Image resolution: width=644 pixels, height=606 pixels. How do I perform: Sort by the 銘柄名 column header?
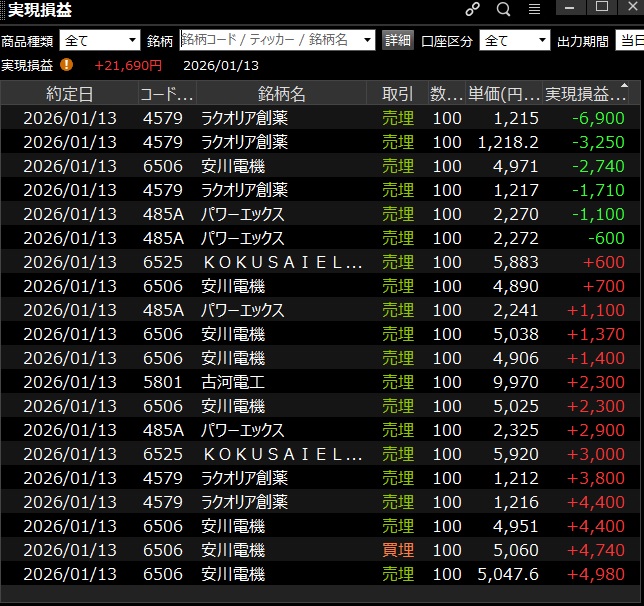pyautogui.click(x=282, y=94)
